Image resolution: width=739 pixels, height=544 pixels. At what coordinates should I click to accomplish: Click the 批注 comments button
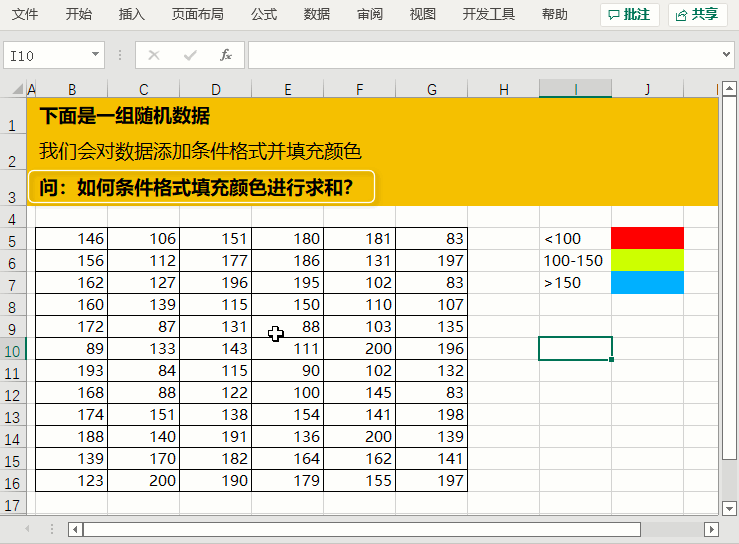630,15
